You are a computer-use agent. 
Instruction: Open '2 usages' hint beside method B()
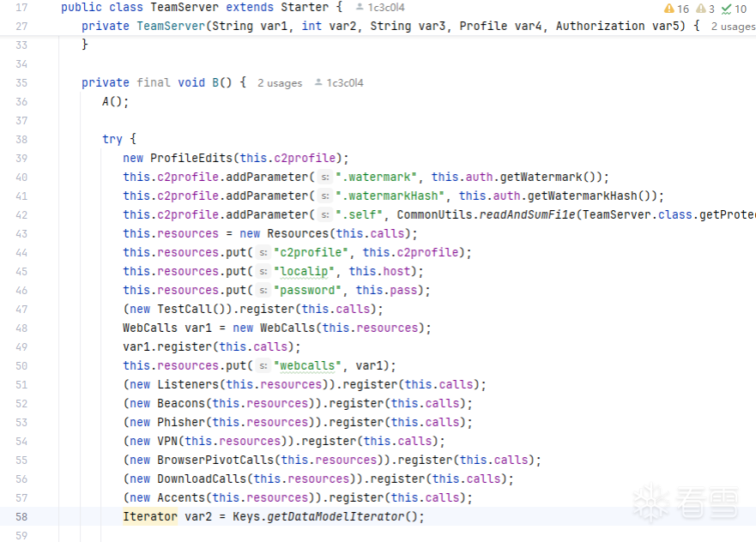280,83
